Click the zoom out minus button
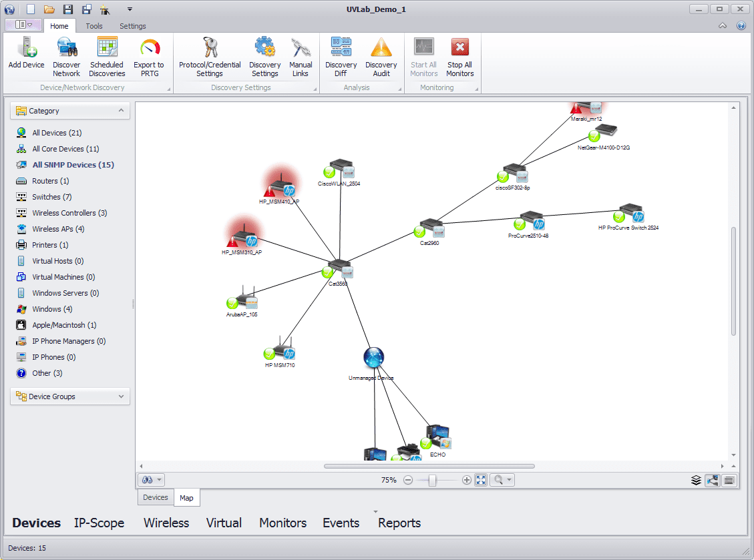Screen dimensions: 754x560 click(408, 480)
